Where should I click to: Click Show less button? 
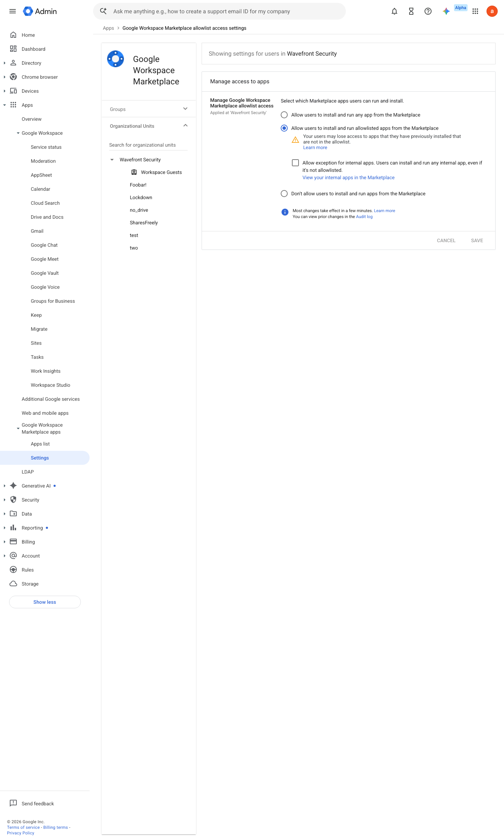(45, 602)
